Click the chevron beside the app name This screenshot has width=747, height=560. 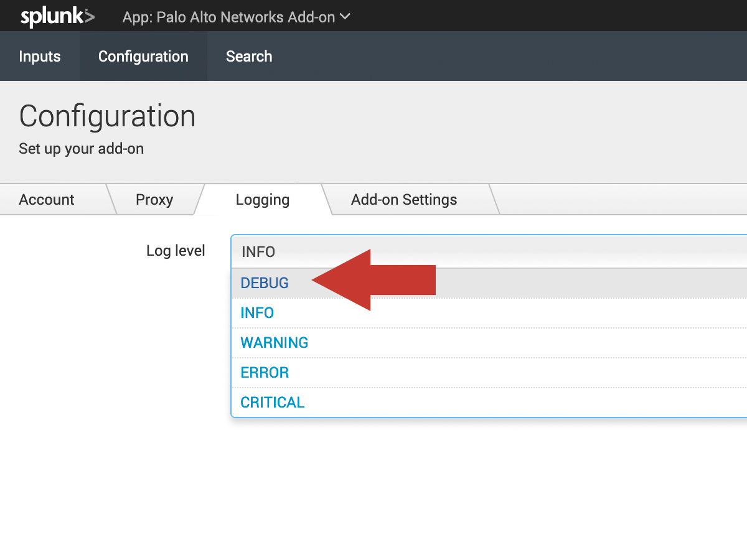coord(345,17)
